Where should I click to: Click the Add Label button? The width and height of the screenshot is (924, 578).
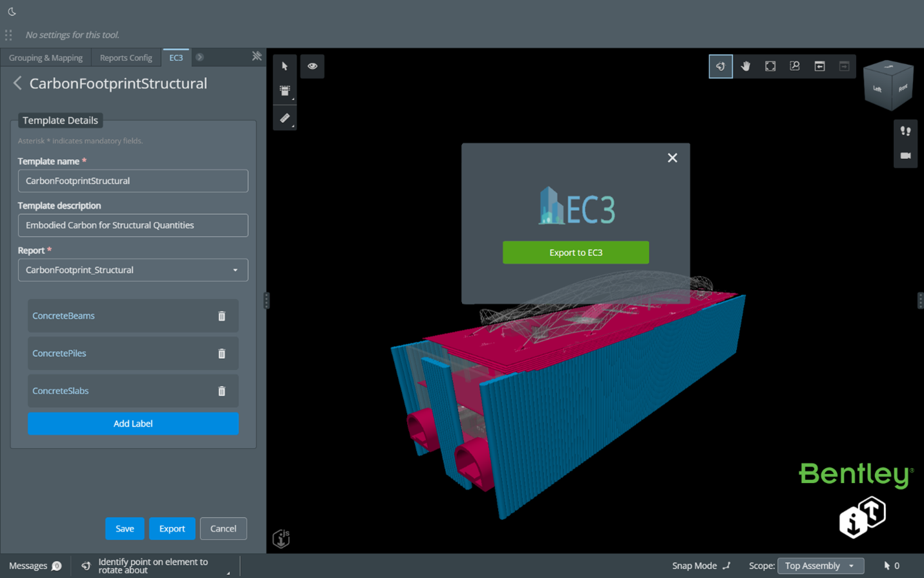pyautogui.click(x=132, y=423)
